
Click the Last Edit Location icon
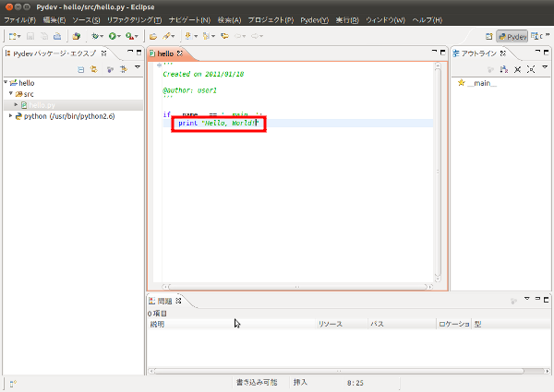[x=224, y=36]
